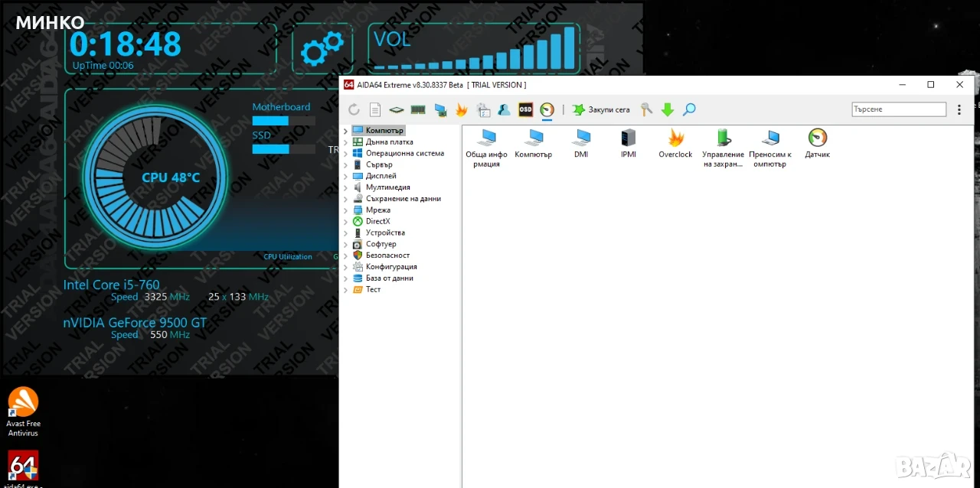980x488 pixels.
Task: Select Софтуер in the tree
Action: [381, 244]
